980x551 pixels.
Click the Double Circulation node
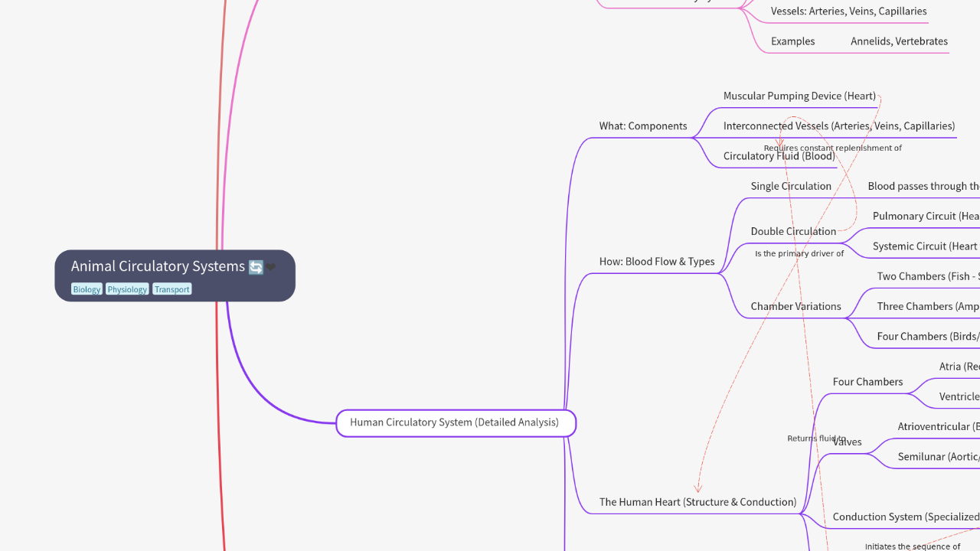tap(793, 232)
